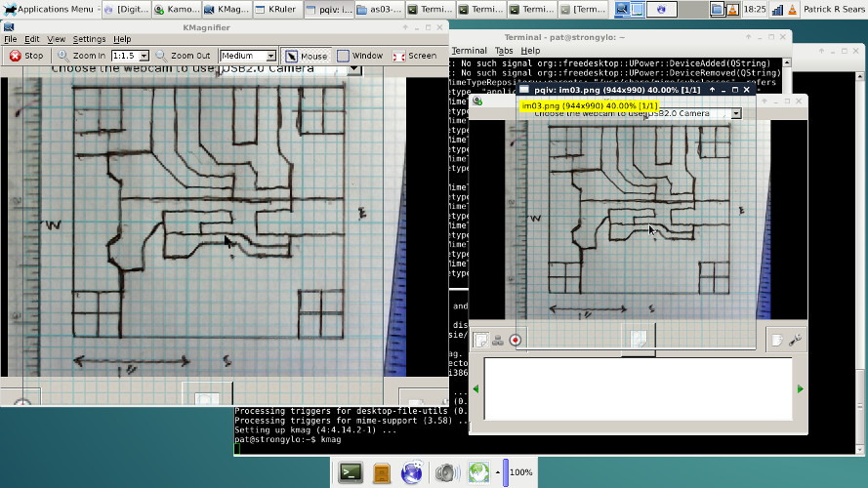Screen dimensions: 868x488
Task: Click the red record video icon in Kamoso
Action: 516,340
